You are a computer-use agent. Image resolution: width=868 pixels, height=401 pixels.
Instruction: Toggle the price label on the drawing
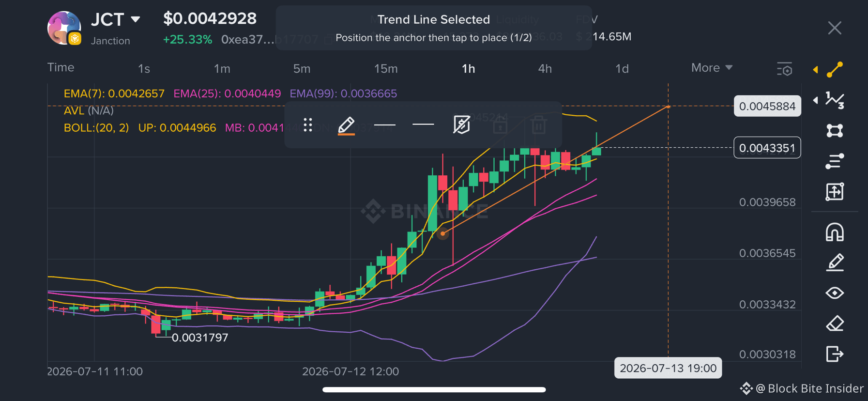pyautogui.click(x=461, y=125)
